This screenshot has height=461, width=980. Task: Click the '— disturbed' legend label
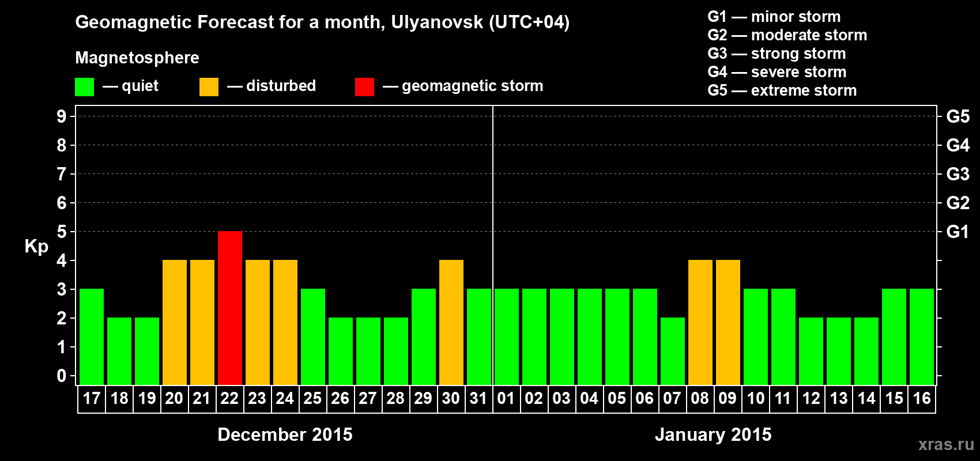coord(272,86)
